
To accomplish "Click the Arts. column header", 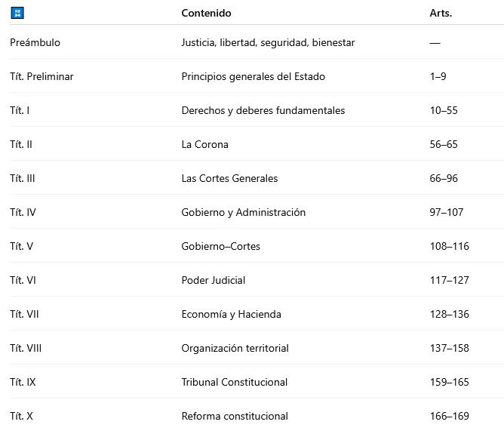I will pyautogui.click(x=441, y=13).
